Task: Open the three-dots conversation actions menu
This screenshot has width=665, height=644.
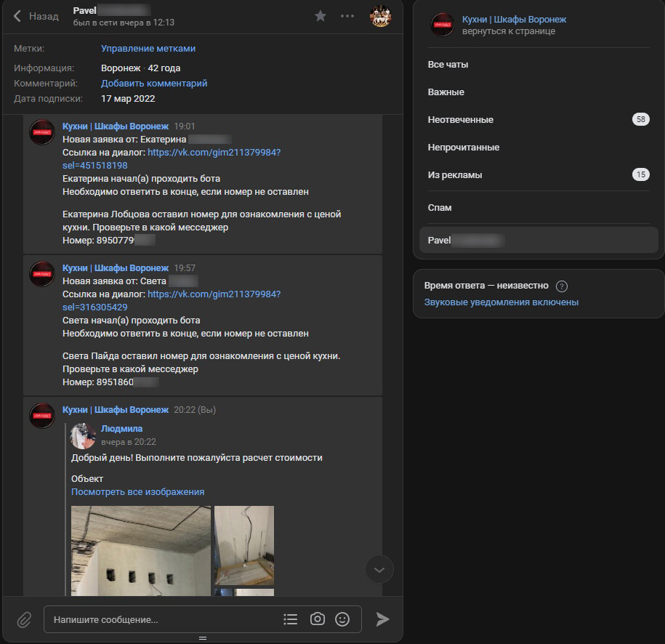Action: pos(347,16)
